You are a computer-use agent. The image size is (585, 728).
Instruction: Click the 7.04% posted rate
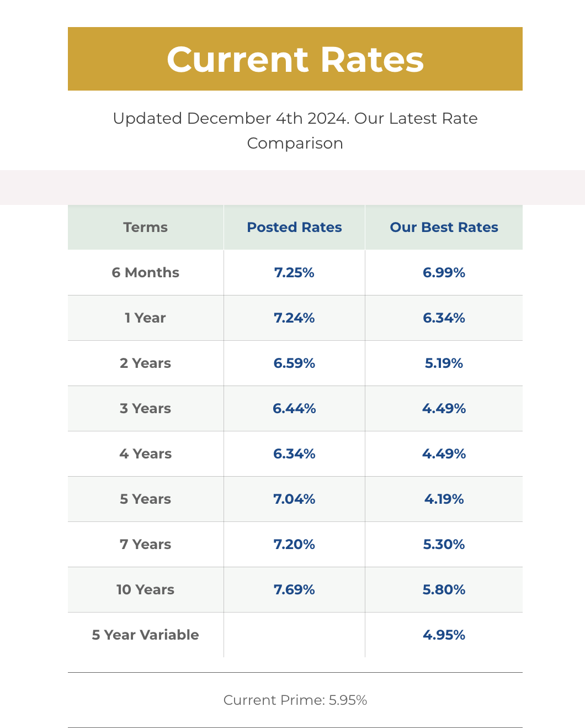294,499
